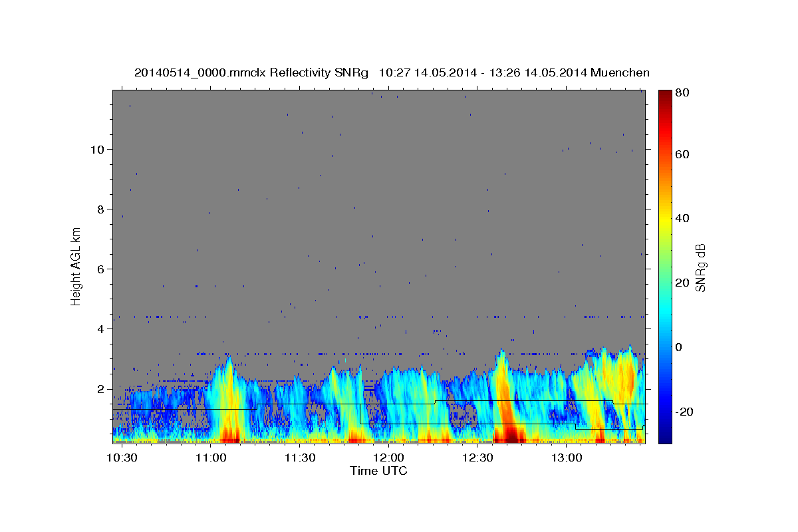Image resolution: width=798 pixels, height=532 pixels.
Task: Click the colorbar value 40
Action: pyautogui.click(x=682, y=218)
